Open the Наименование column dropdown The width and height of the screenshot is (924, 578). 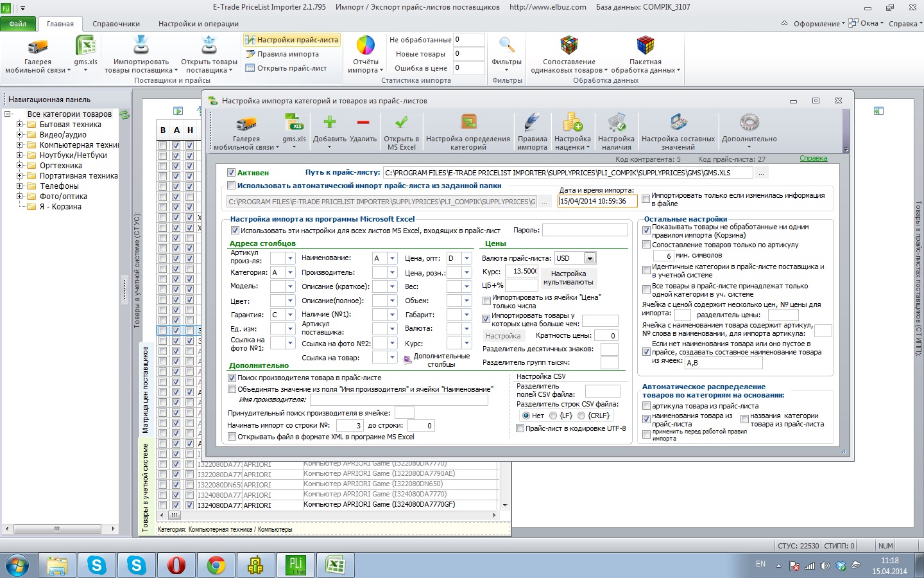point(393,258)
